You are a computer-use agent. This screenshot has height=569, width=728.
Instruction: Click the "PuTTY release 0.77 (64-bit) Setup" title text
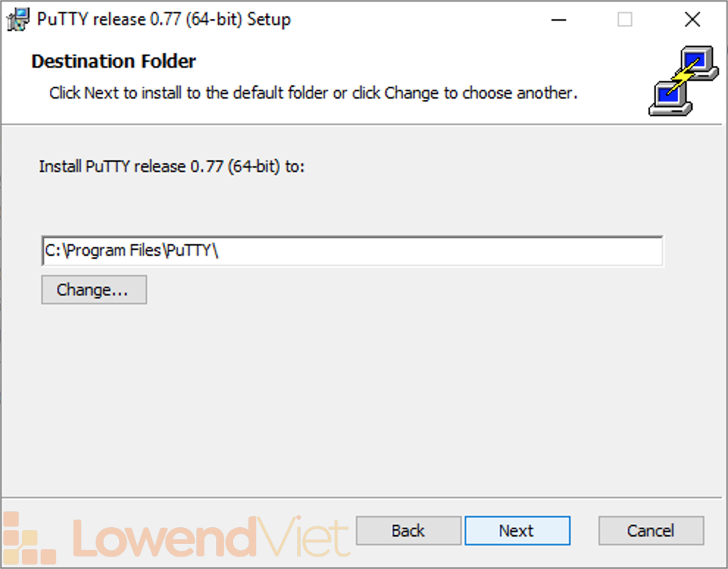[163, 20]
